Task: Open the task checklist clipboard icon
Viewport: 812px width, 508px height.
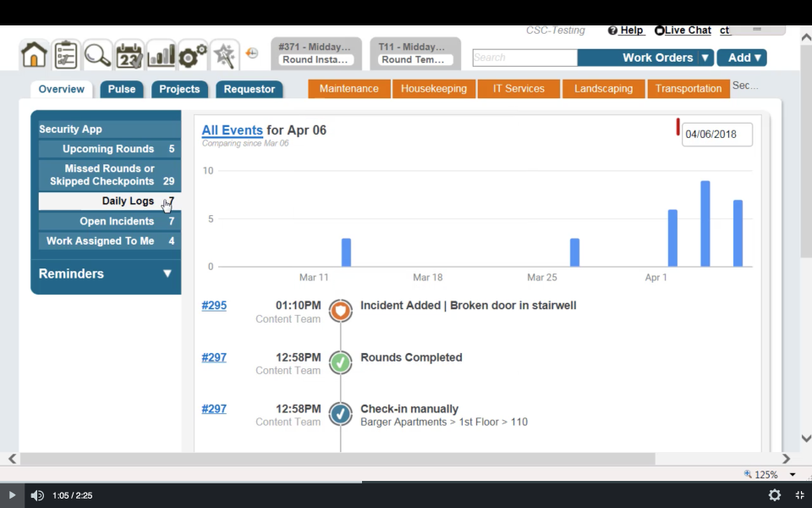Action: point(66,55)
